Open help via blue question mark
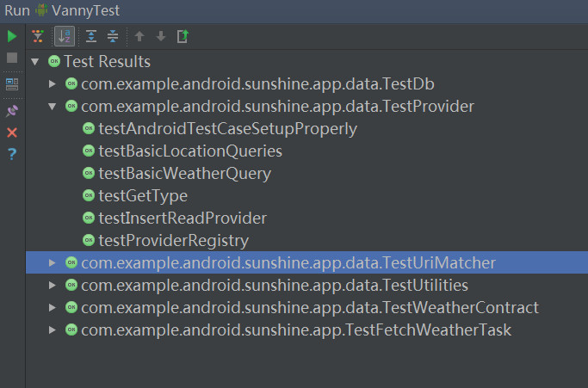Viewport: 588px width, 388px height. (x=12, y=154)
